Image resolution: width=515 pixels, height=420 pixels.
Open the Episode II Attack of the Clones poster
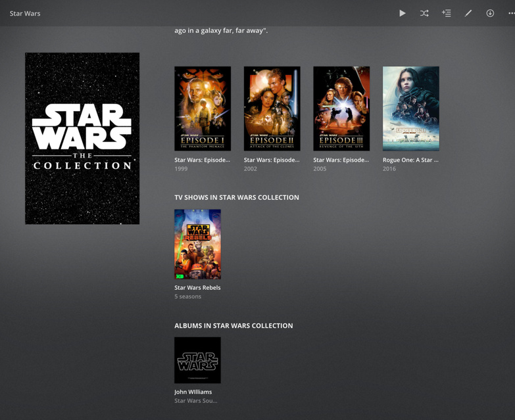pos(272,108)
